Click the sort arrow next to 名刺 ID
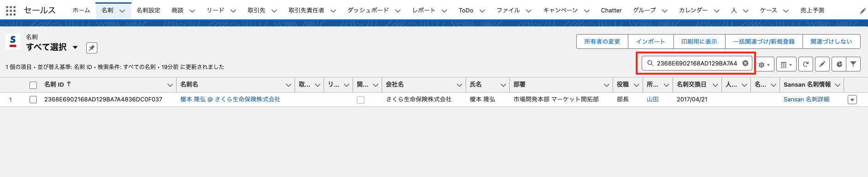 point(69,84)
